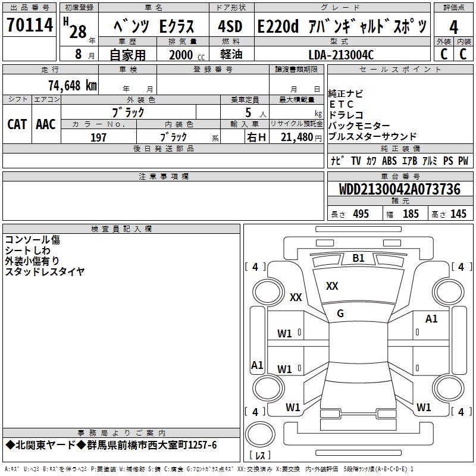476x476 pixels.
Task: Click the shift type CAT
Action: click(x=17, y=124)
